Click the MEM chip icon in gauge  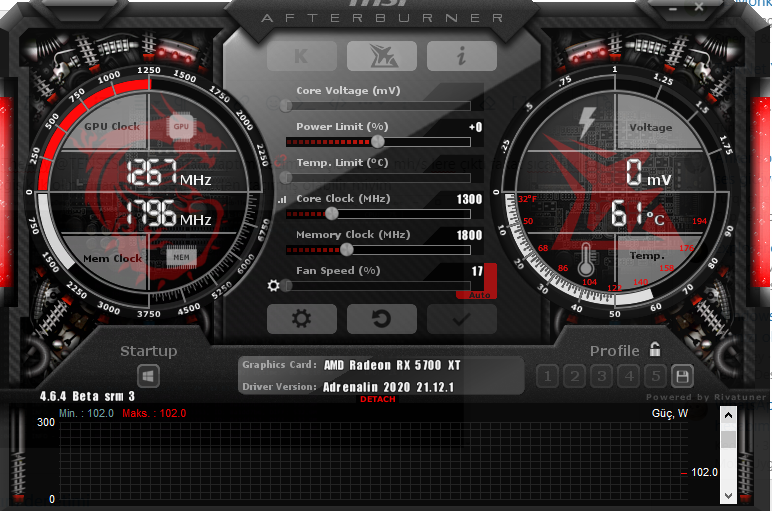point(181,257)
